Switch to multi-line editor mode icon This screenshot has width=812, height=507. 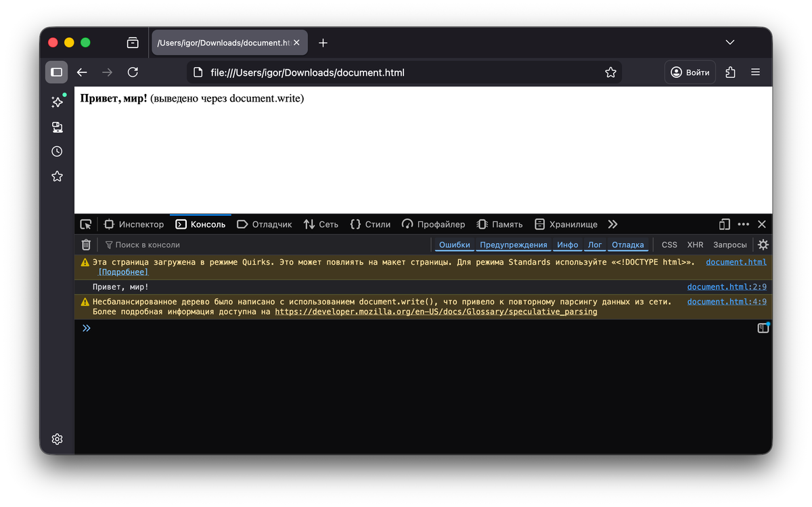pyautogui.click(x=763, y=328)
